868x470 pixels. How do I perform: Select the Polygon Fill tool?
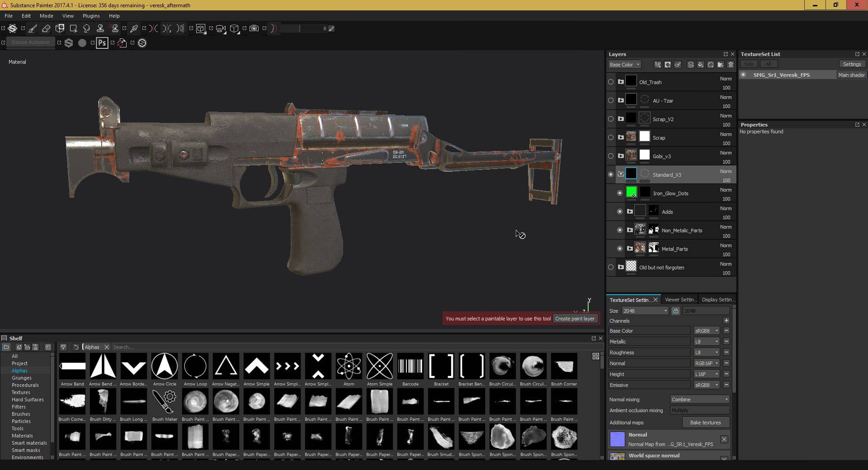coord(73,28)
